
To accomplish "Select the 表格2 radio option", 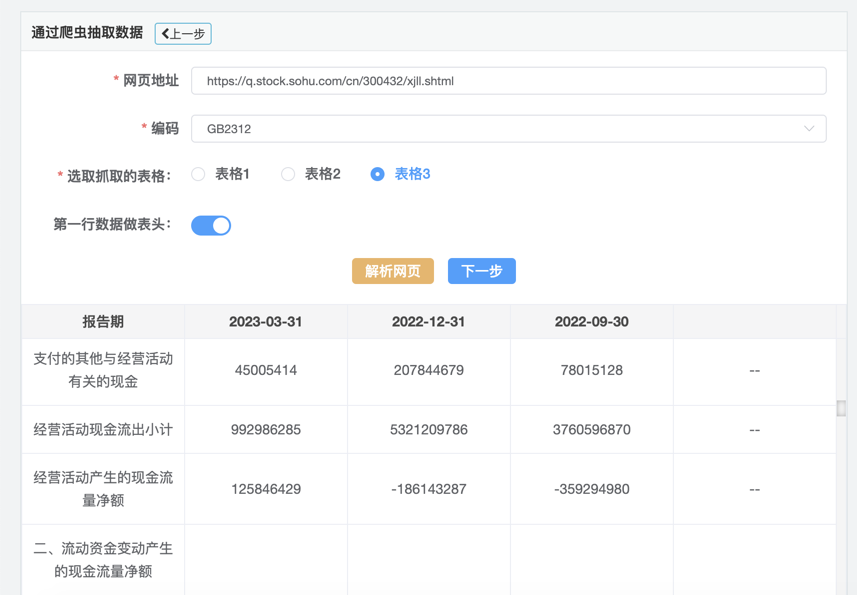I will click(288, 174).
